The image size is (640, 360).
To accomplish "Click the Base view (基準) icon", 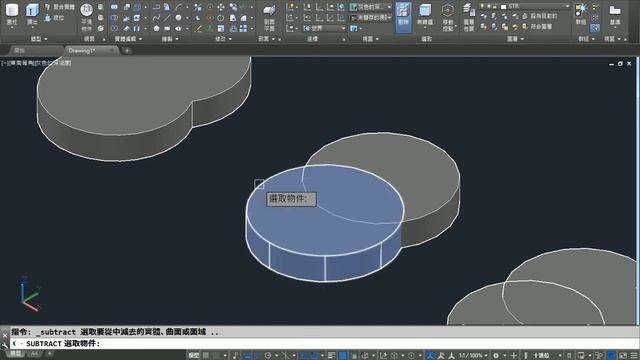I will pos(615,14).
